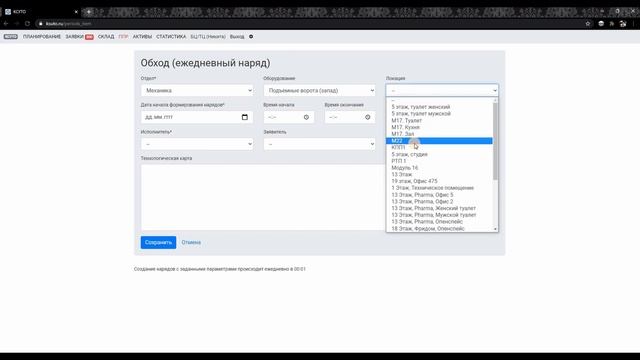
Task: Open the ЗАЯВКИ menu
Action: [x=74, y=37]
